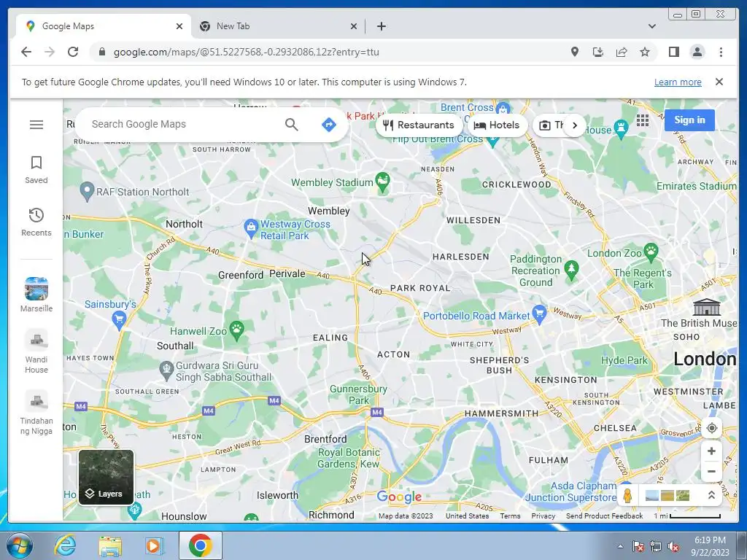
Task: Select the Street View pegman
Action: 627,496
